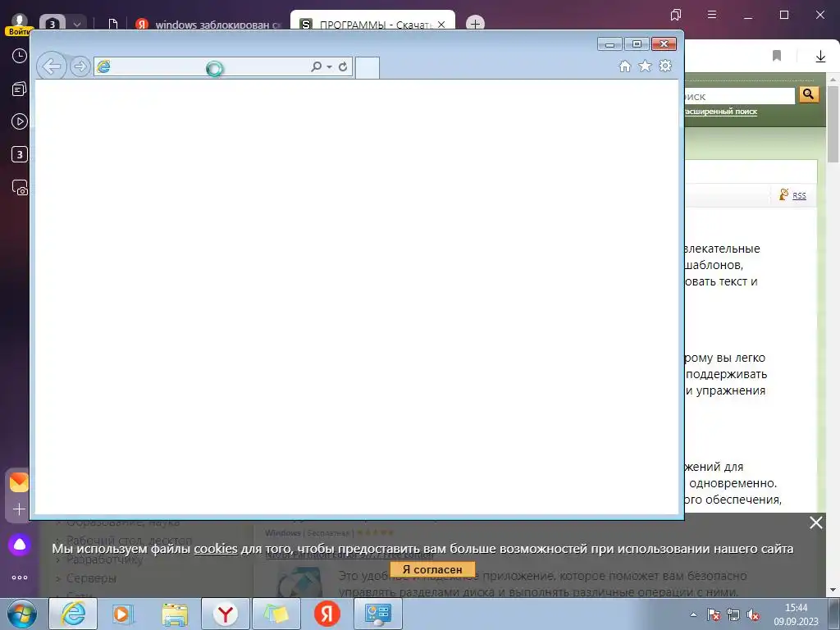The width and height of the screenshot is (840, 630).
Task: Open a new tab in Yandex Browser
Action: tap(475, 24)
